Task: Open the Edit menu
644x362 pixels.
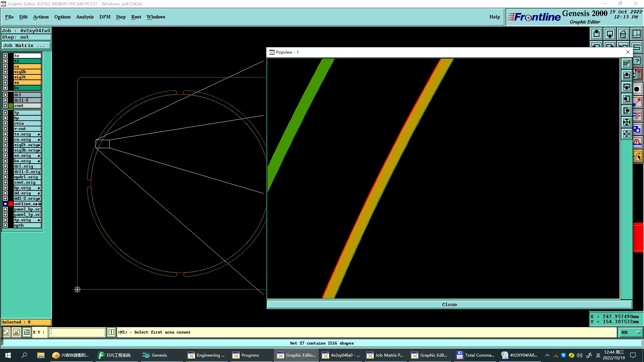Action: [23, 17]
